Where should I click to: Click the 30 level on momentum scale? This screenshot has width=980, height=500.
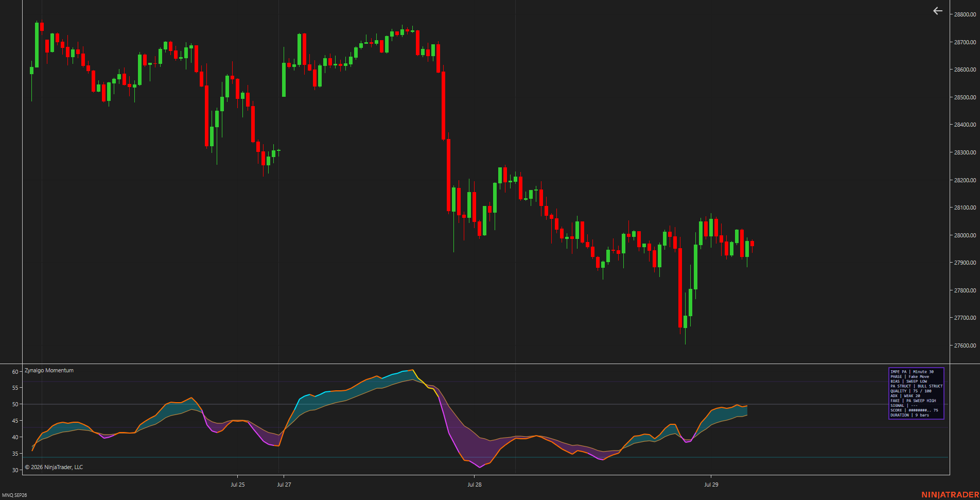coord(15,470)
